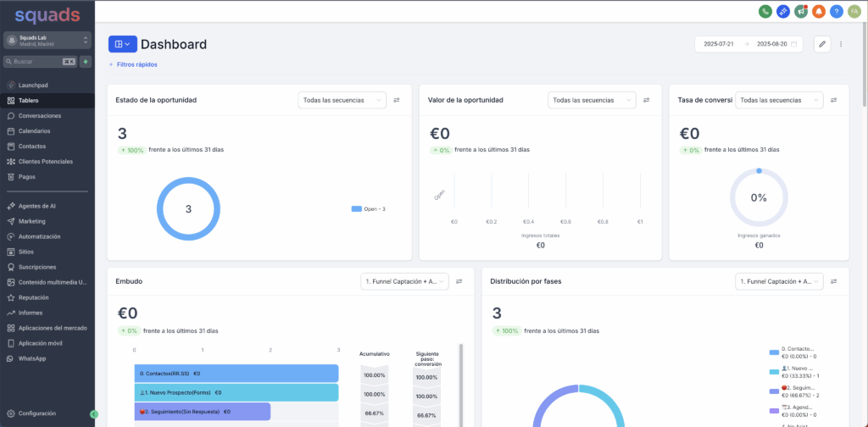Click the Configuración gear icon
This screenshot has height=427, width=868.
11,413
